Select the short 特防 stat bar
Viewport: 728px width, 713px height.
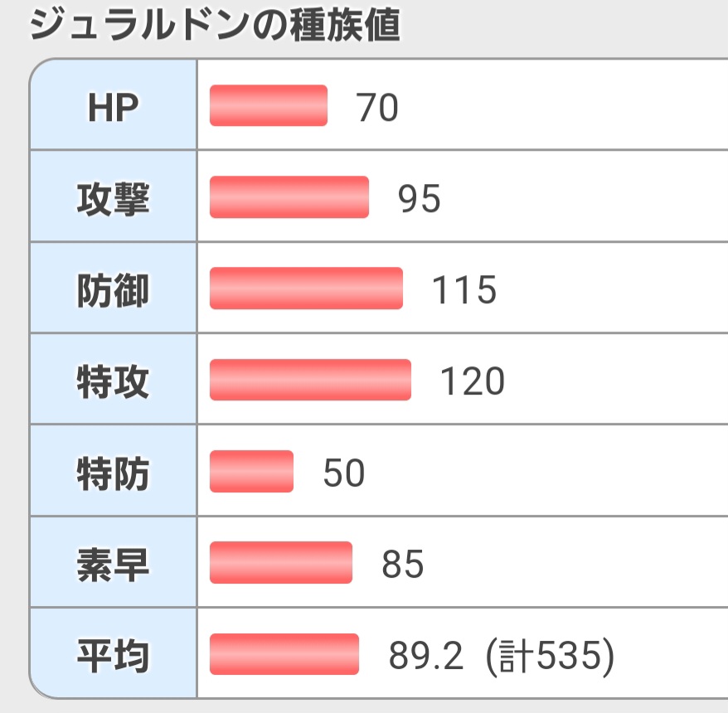(x=252, y=471)
